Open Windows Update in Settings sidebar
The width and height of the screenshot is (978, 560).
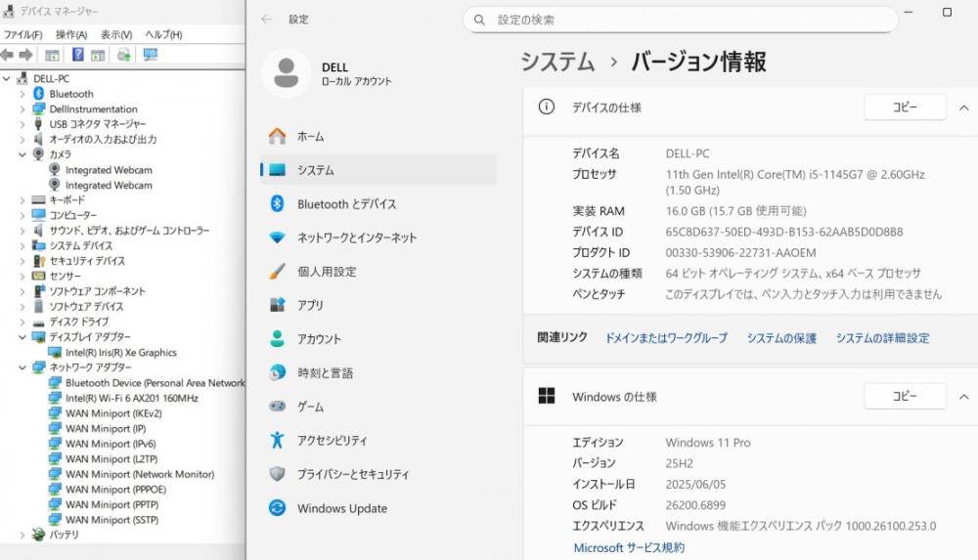(x=341, y=508)
